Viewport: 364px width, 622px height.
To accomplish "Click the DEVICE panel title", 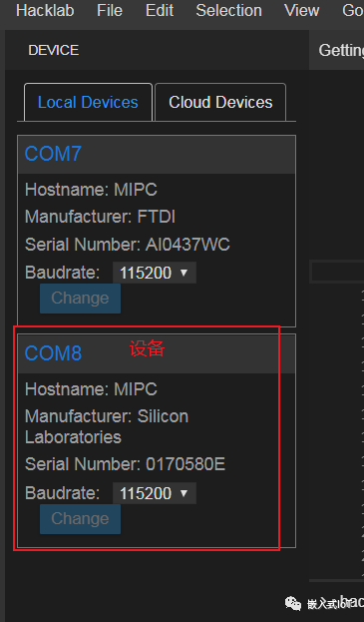I will [54, 50].
